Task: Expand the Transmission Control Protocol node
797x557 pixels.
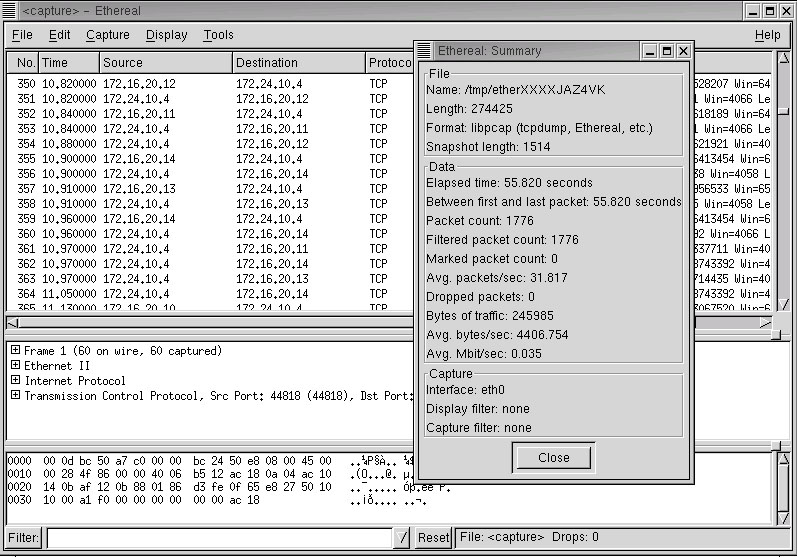Action: 16,395
